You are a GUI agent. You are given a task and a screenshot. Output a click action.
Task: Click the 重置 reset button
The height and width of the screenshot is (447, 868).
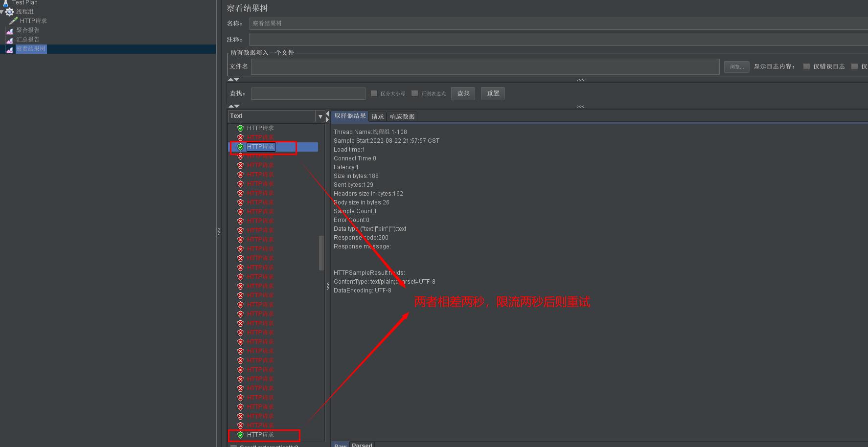(493, 93)
